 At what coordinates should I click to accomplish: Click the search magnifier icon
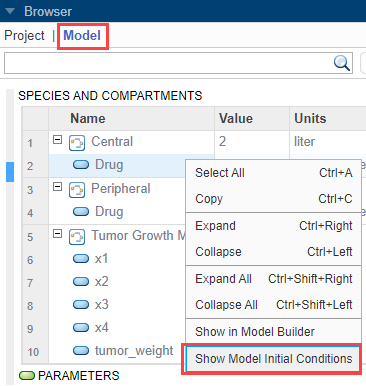342,63
